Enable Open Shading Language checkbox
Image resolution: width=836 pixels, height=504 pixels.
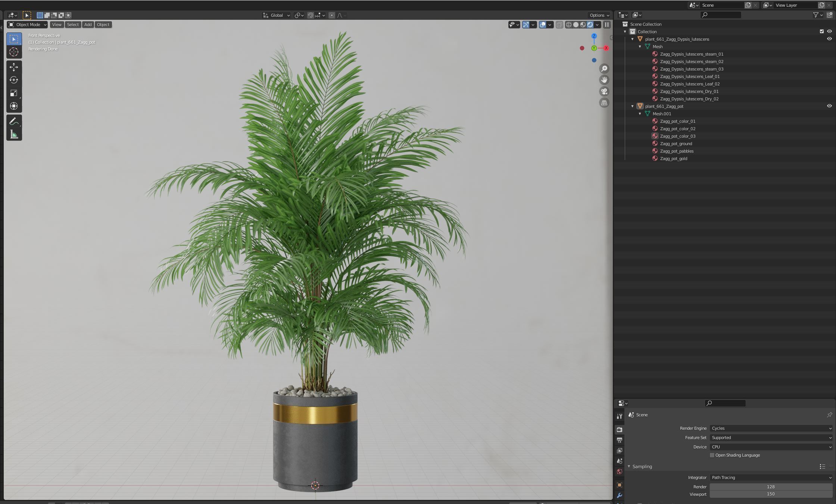(x=712, y=455)
